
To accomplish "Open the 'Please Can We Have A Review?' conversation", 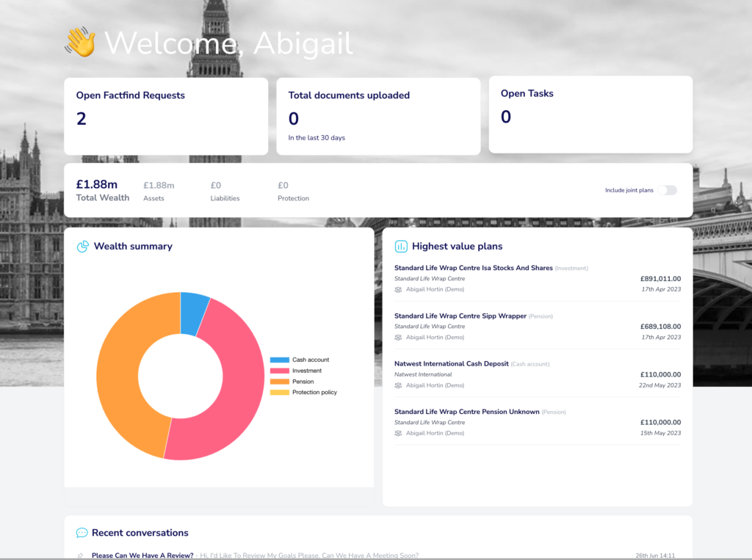I will [x=142, y=556].
